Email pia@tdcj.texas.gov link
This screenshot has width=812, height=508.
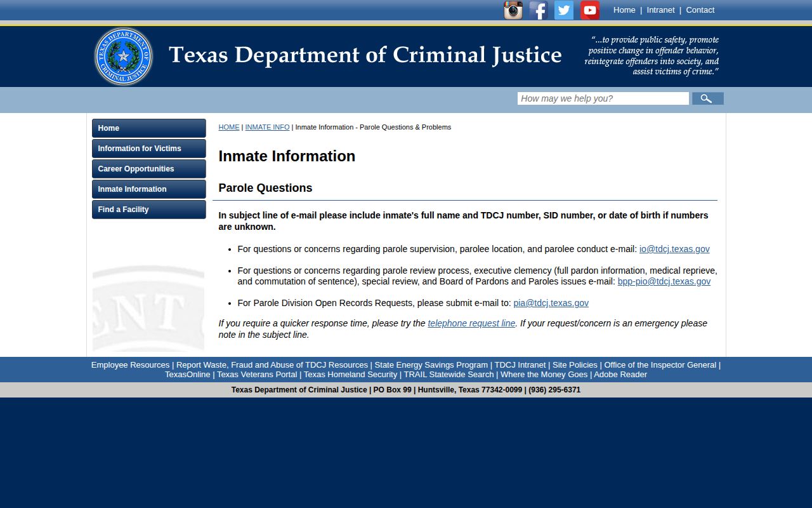[551, 303]
